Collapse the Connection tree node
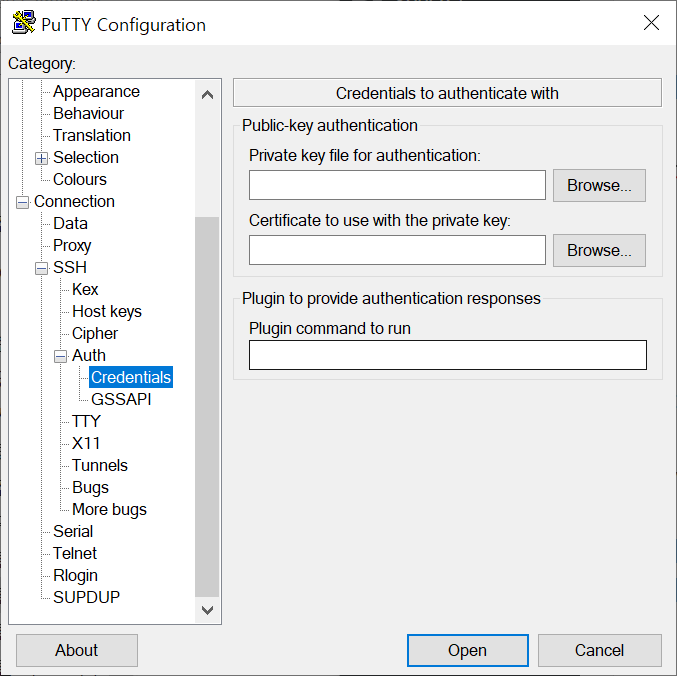The width and height of the screenshot is (677, 676). click(22, 202)
